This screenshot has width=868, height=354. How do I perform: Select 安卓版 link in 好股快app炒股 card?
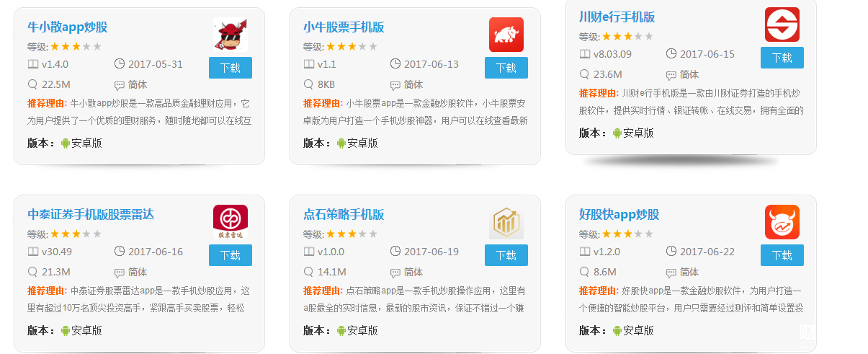[x=638, y=330]
